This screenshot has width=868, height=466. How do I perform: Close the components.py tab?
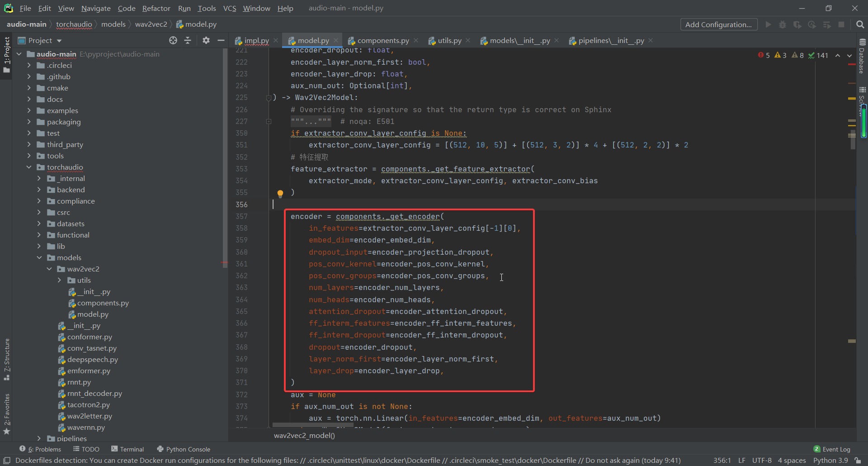[416, 40]
